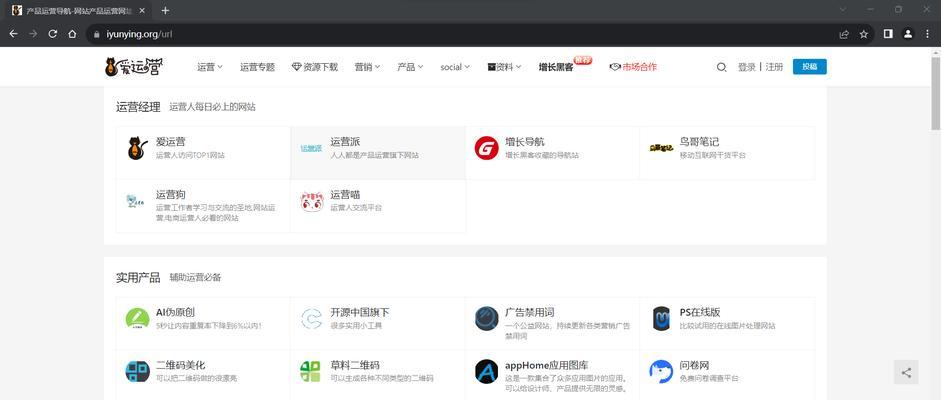Click the appHome应用图库 A icon
The width and height of the screenshot is (941, 400).
tap(486, 372)
